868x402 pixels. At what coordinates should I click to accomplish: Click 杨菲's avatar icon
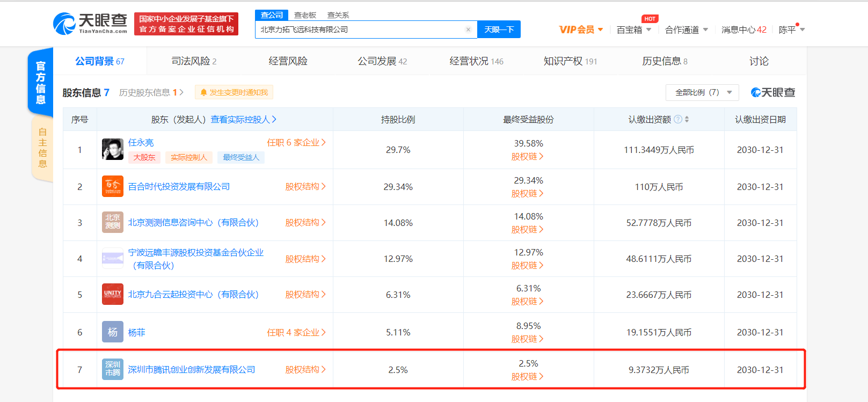pos(113,332)
